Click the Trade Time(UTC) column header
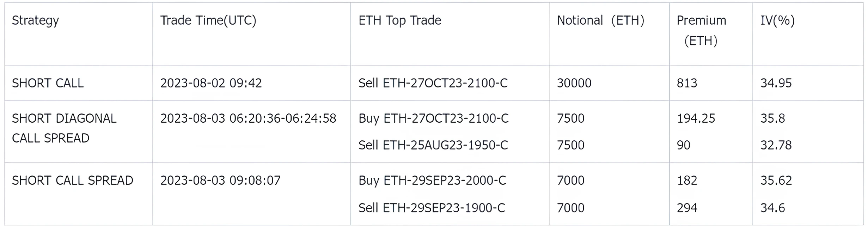The height and width of the screenshot is (232, 868). coord(208,21)
